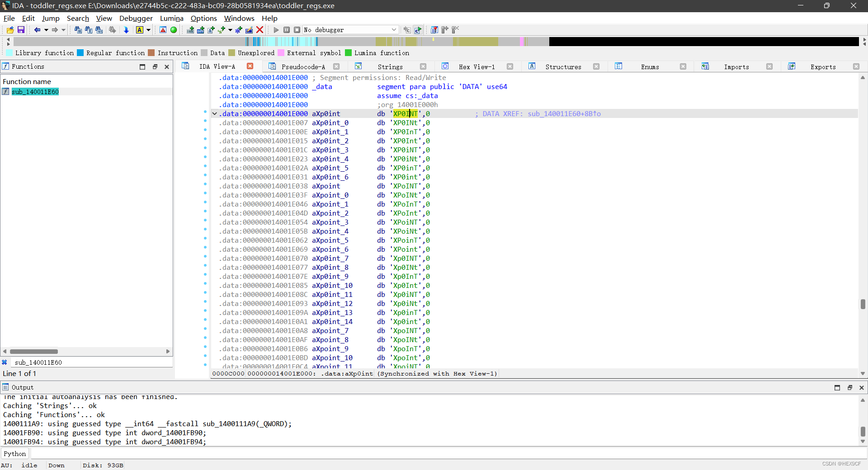Open the Debugger menu

[136, 18]
